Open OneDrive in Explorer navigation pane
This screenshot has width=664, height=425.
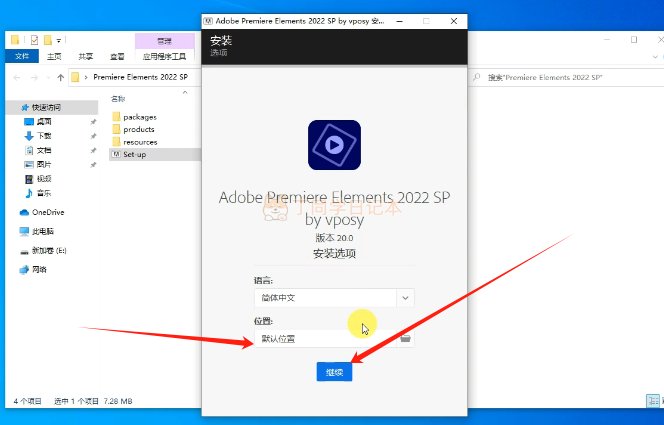[x=48, y=212]
